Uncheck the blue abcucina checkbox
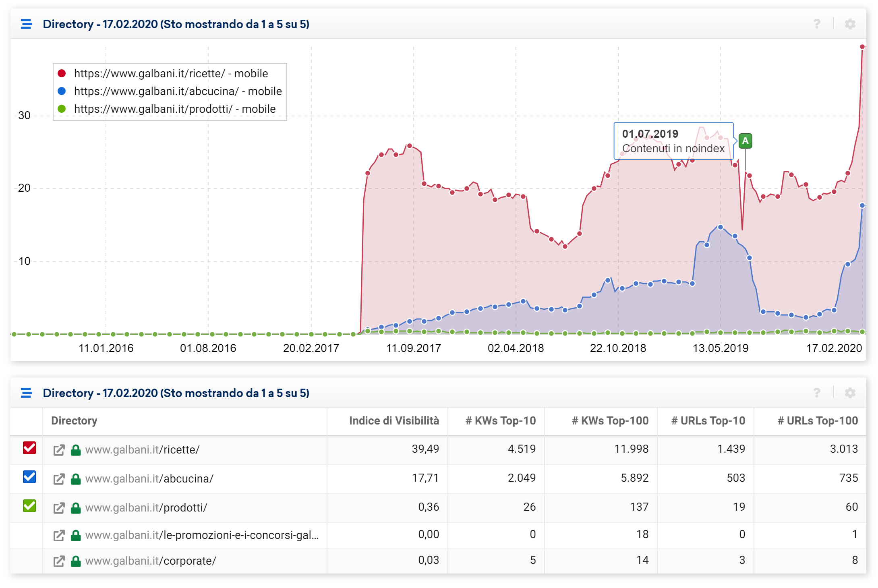This screenshot has height=588, width=878. (29, 477)
